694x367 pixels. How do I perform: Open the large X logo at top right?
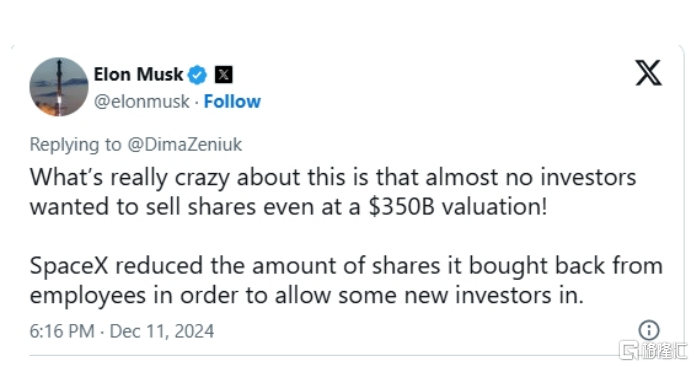648,73
